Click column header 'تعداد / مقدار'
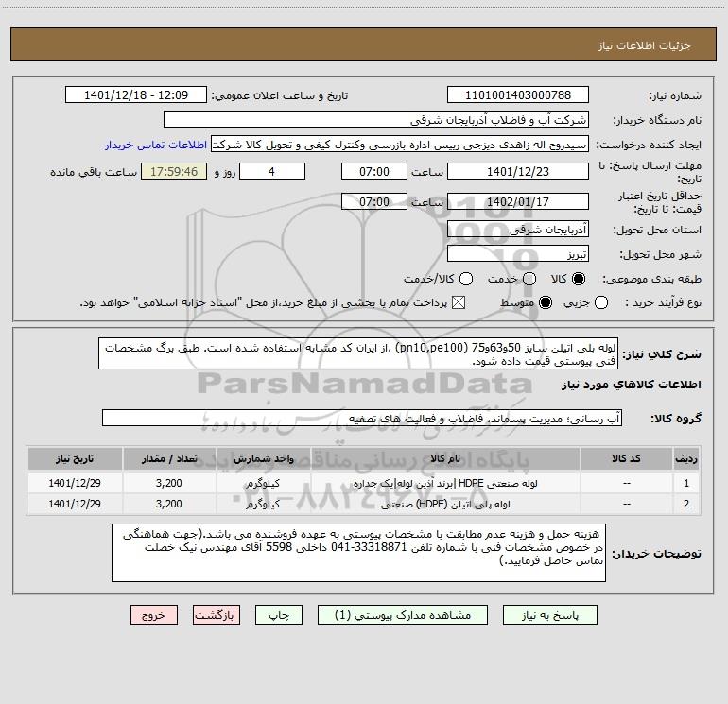 tap(169, 458)
